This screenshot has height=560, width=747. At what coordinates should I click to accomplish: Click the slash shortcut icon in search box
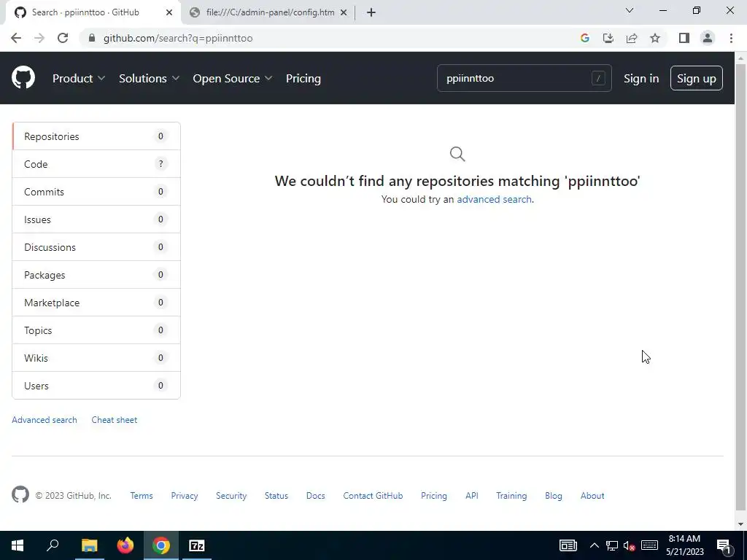[x=598, y=78]
